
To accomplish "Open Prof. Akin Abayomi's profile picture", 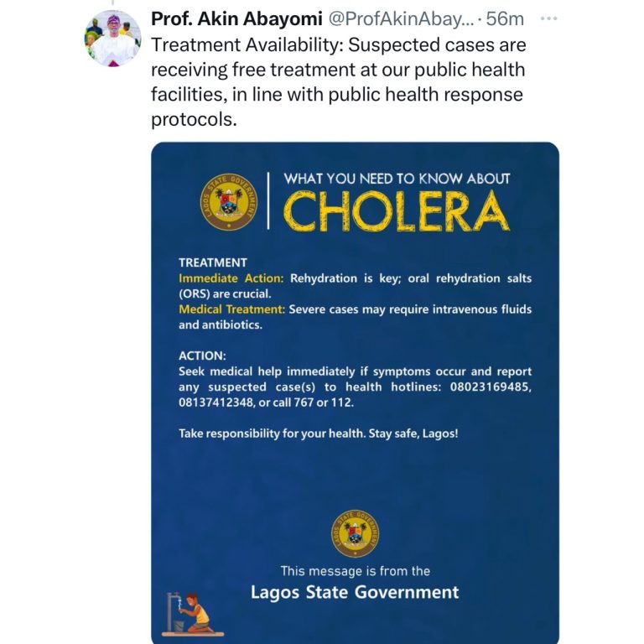I will click(x=113, y=39).
